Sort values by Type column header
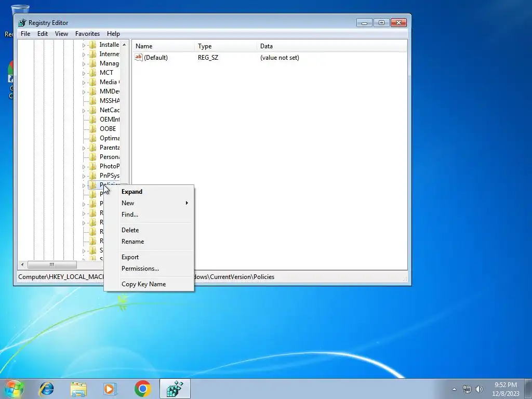The width and height of the screenshot is (532, 399). (x=225, y=46)
